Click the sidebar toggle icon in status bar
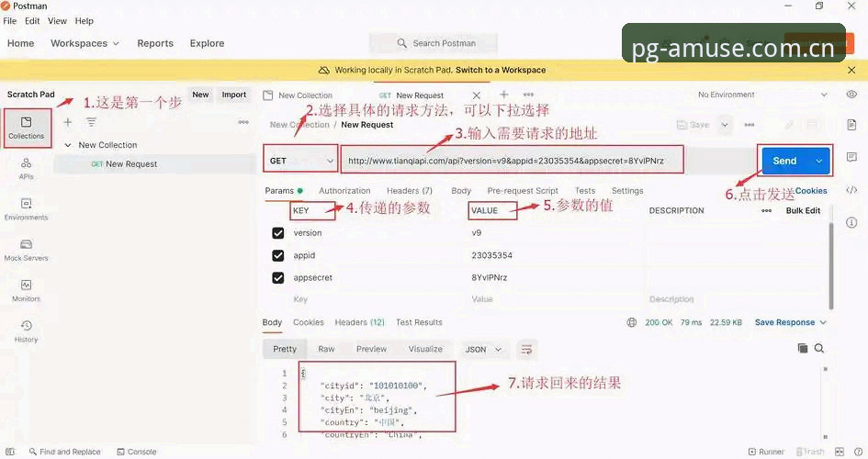Image resolution: width=868 pixels, height=459 pixels. [9, 452]
